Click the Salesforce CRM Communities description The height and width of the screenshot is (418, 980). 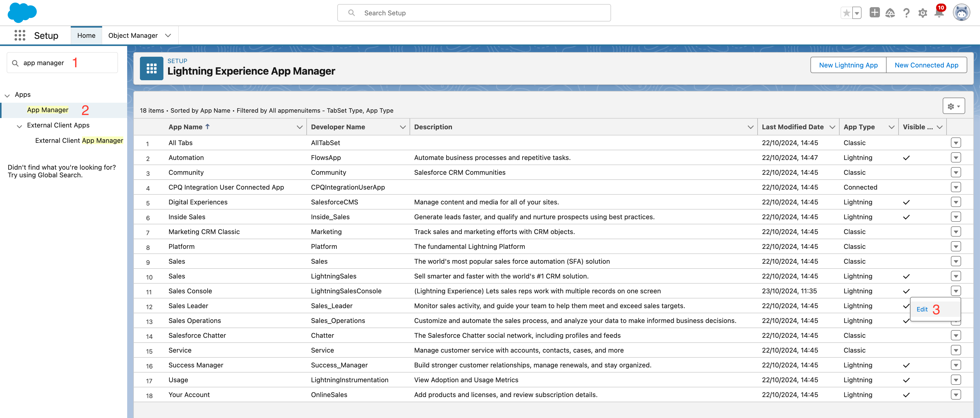[x=460, y=172]
